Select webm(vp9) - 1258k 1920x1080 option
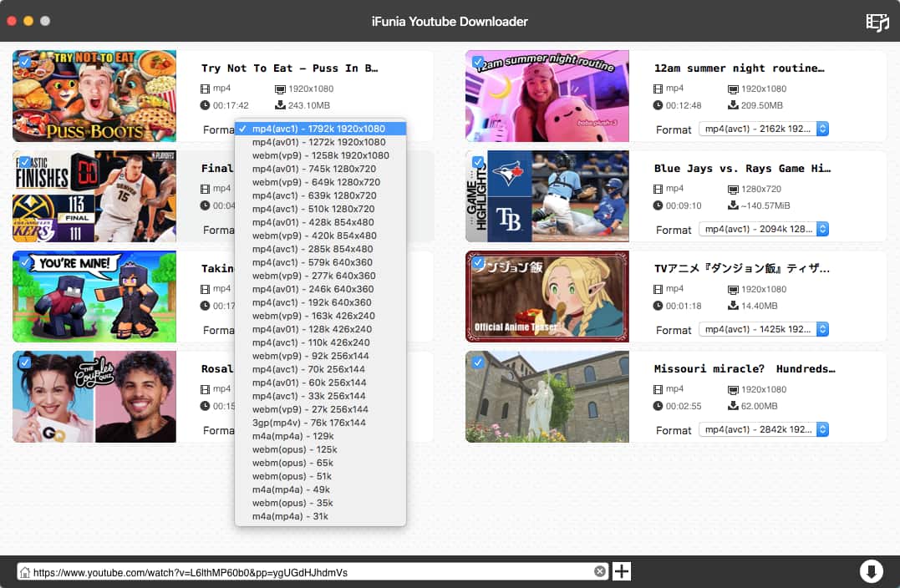This screenshot has width=900, height=588. click(x=320, y=155)
